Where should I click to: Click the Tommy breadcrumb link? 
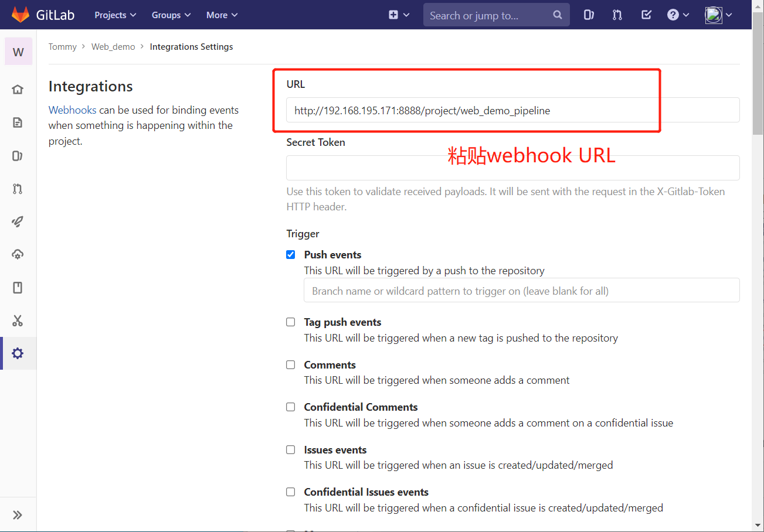pyautogui.click(x=62, y=47)
